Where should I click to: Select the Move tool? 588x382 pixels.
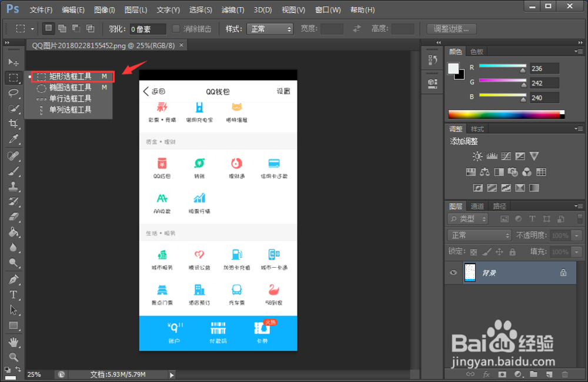click(x=14, y=62)
